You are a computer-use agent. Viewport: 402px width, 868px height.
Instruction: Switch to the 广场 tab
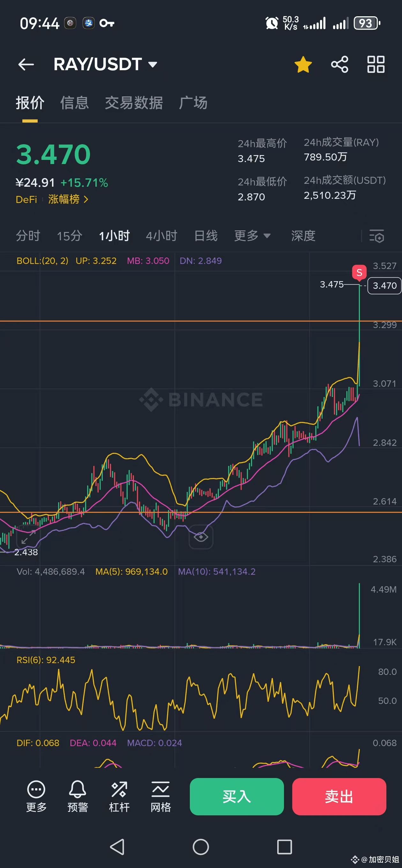click(193, 103)
